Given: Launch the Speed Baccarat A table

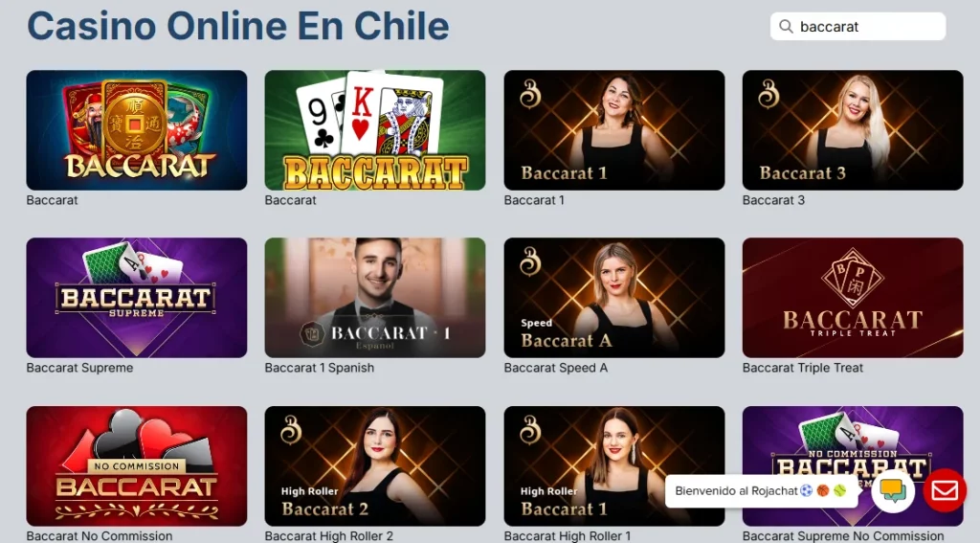Looking at the screenshot, I should coord(614,298).
